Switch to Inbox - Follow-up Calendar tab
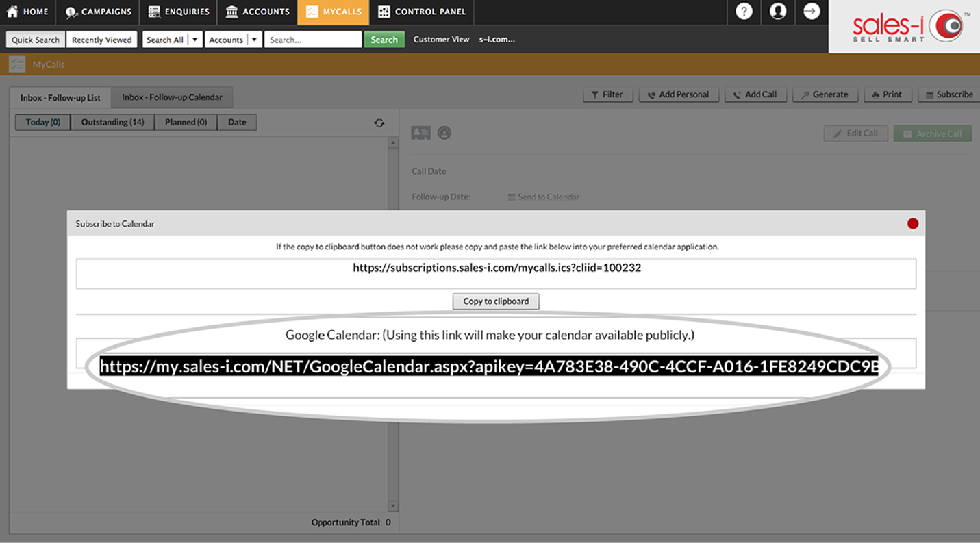 [x=172, y=97]
